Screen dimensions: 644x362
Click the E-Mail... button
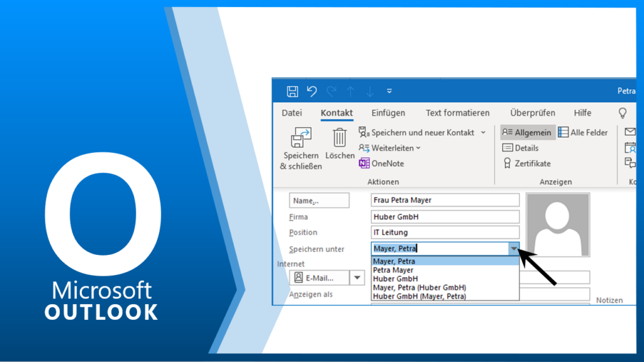click(x=319, y=278)
